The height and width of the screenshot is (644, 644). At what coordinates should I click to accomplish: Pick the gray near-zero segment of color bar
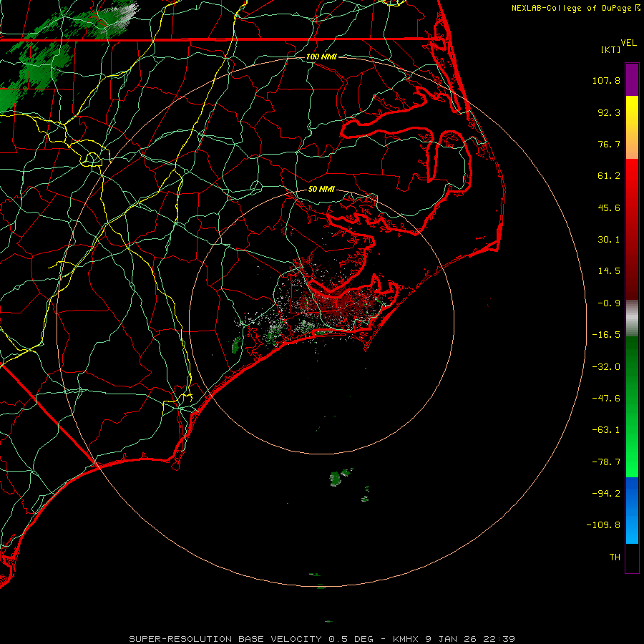tap(632, 318)
